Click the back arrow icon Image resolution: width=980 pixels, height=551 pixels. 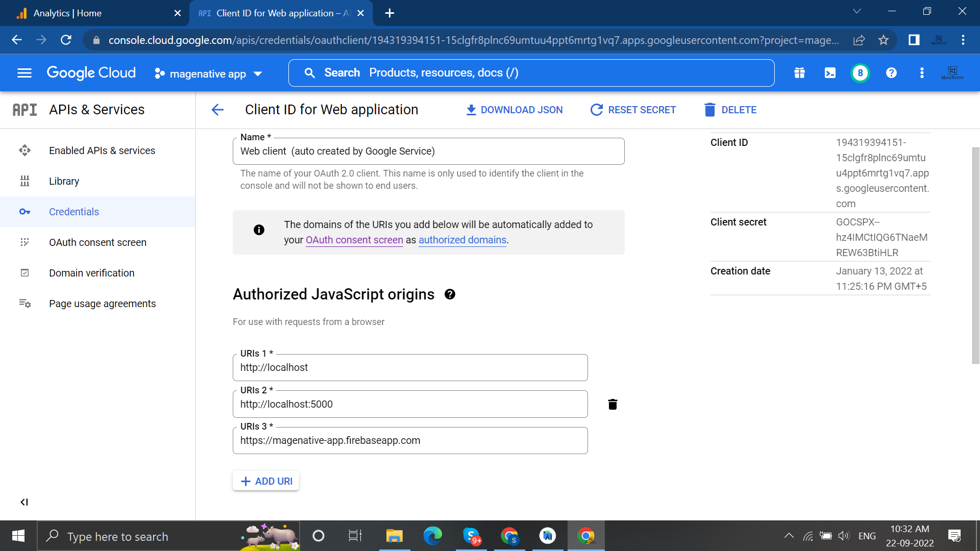tap(218, 110)
